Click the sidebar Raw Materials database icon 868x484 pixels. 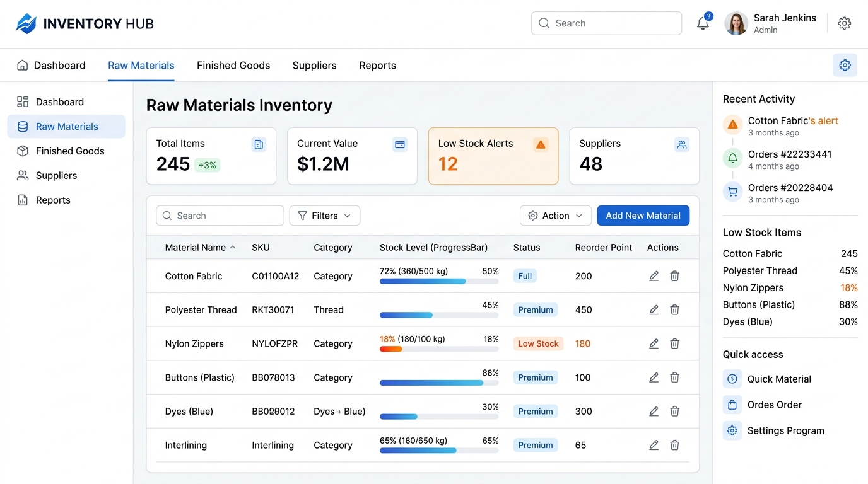[23, 126]
